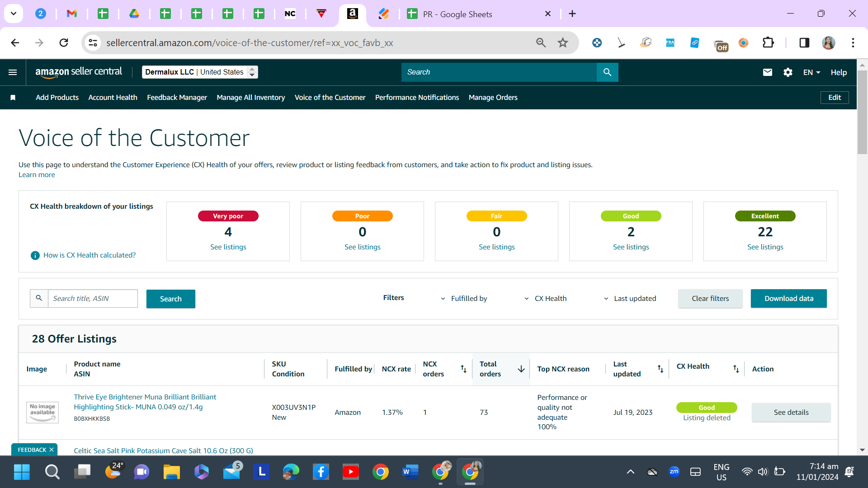Click the Search button for listings
Image resolution: width=868 pixels, height=488 pixels.
click(x=171, y=299)
